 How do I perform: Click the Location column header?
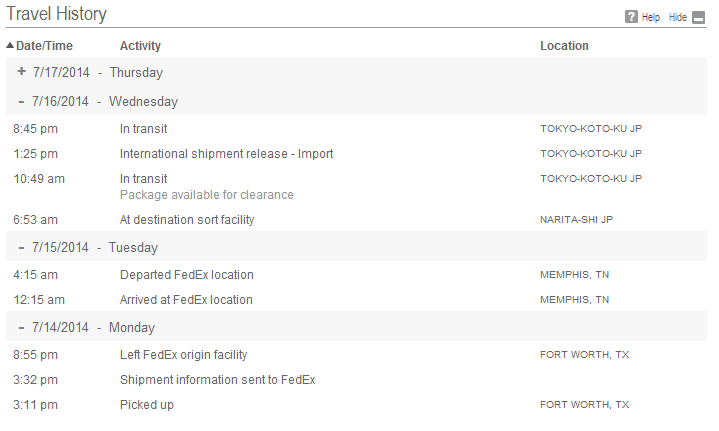564,46
